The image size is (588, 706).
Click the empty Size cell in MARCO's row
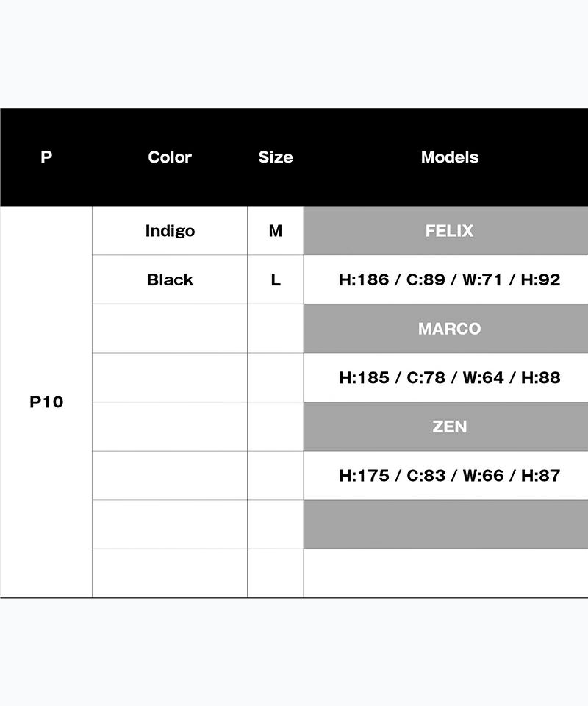coord(276,329)
